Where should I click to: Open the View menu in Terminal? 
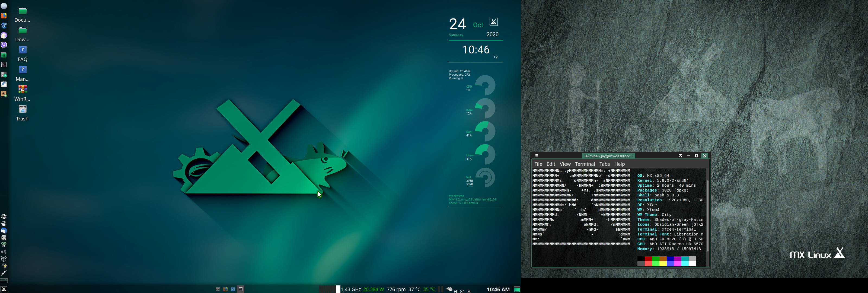(565, 164)
